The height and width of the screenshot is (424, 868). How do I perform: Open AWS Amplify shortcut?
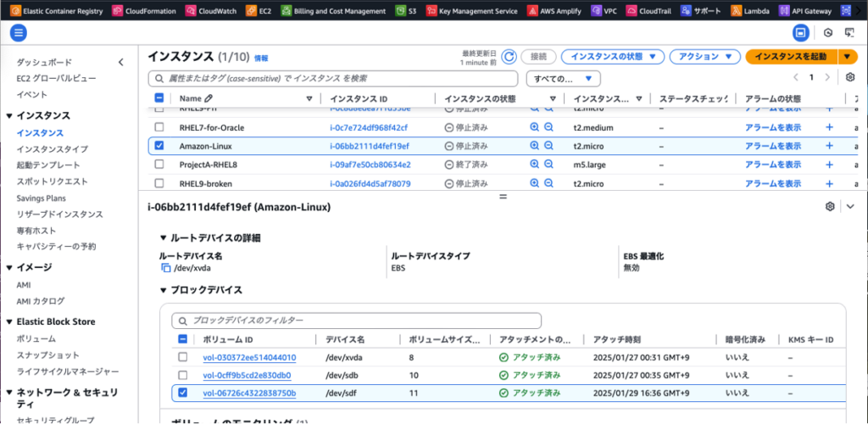tap(554, 10)
